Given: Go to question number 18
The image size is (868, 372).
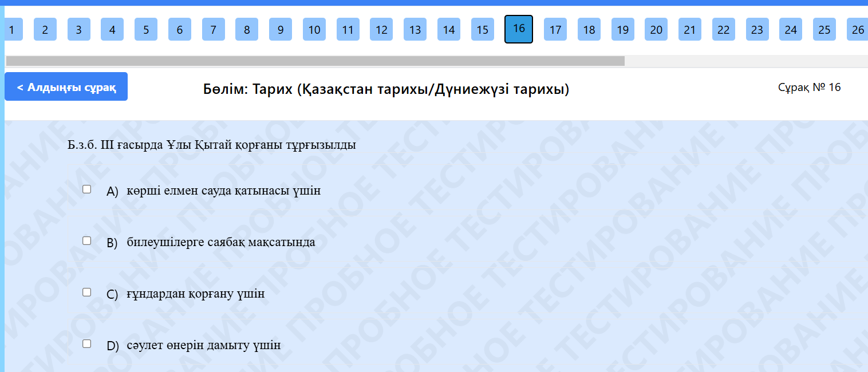Looking at the screenshot, I should [589, 29].
